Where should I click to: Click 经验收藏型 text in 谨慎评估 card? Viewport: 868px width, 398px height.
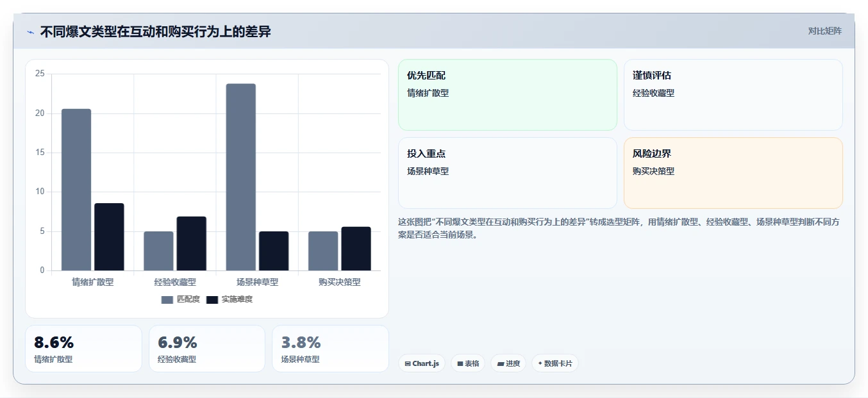(654, 93)
